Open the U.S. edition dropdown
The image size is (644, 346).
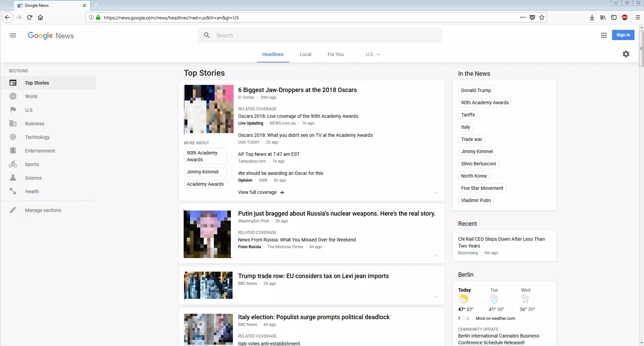(x=373, y=54)
